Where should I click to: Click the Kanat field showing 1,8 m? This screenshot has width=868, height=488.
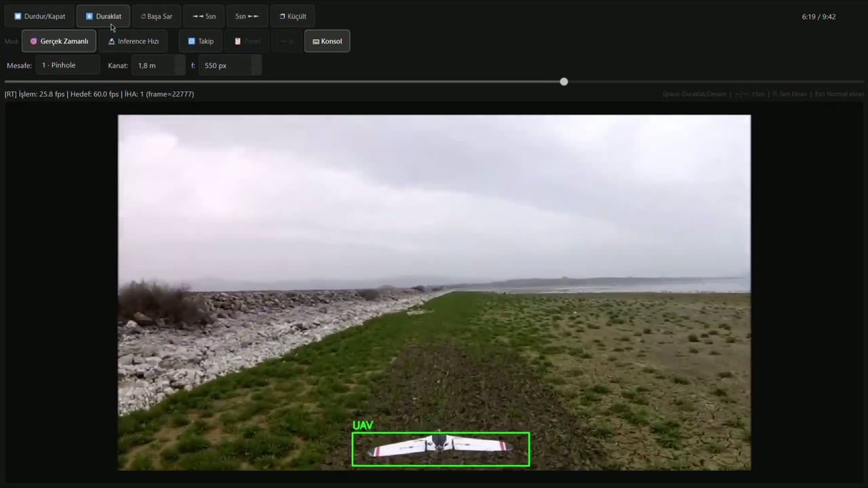tap(158, 66)
